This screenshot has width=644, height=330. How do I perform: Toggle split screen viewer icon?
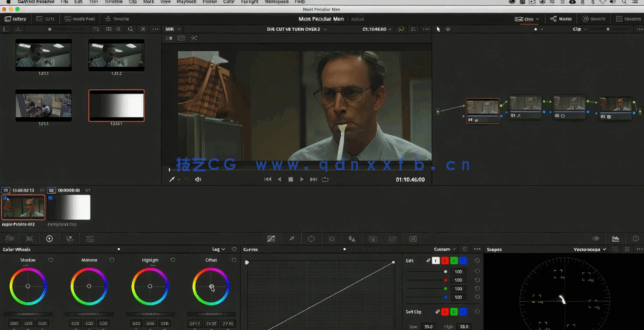coord(181,38)
